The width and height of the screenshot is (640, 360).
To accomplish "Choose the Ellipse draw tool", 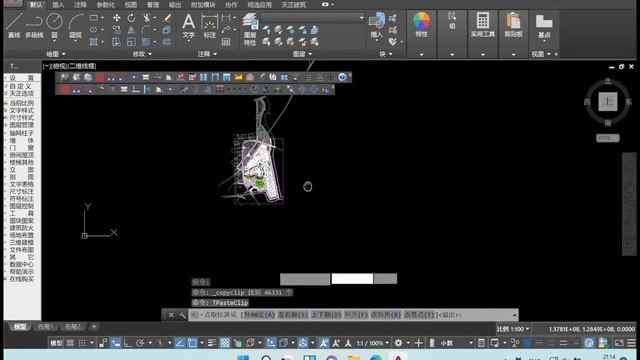I will 93,30.
